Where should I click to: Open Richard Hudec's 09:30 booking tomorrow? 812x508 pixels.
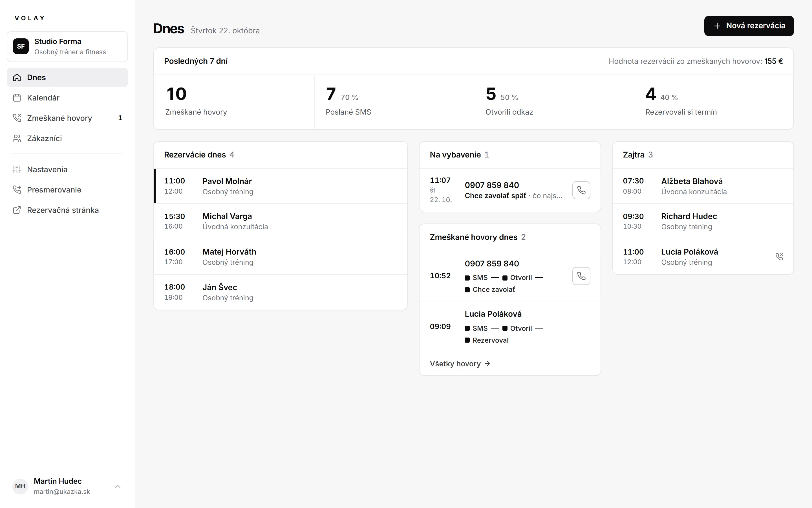[x=703, y=222]
